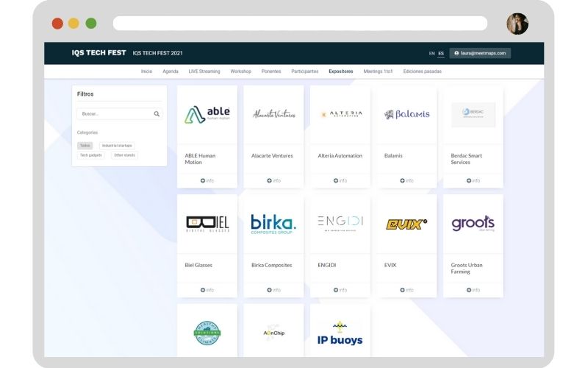Select the Todos category filter

(85, 145)
